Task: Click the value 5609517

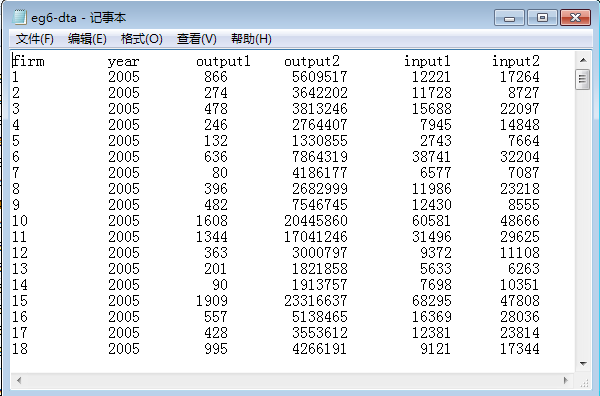Action: point(320,77)
